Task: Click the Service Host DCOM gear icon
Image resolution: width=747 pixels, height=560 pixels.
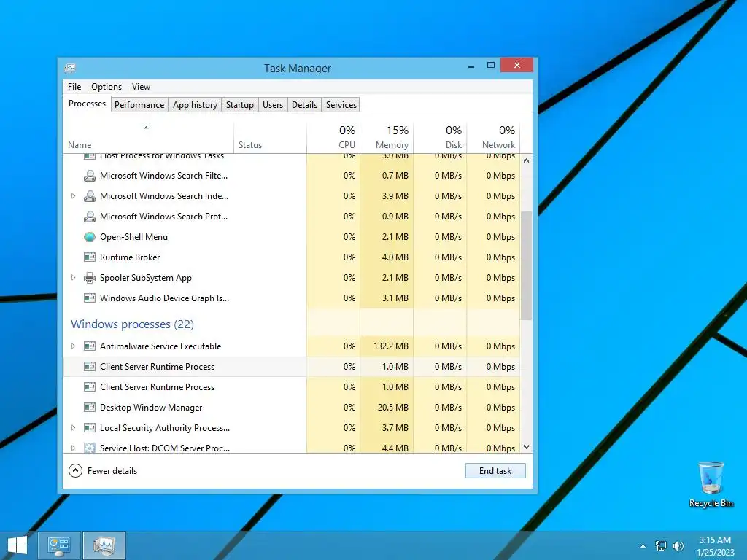Action: (x=90, y=448)
